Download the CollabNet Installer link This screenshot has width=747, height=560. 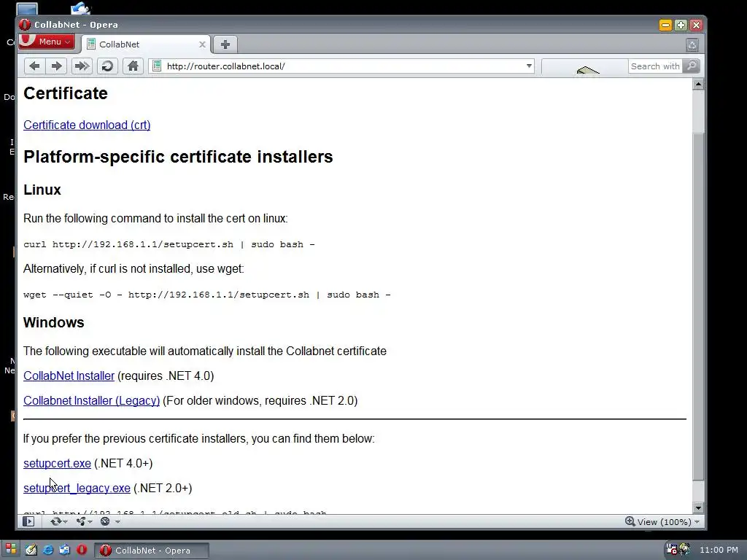click(x=69, y=376)
